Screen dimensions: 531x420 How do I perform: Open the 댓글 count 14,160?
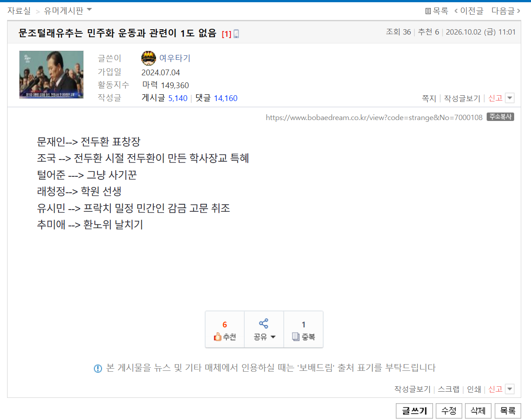coord(226,98)
